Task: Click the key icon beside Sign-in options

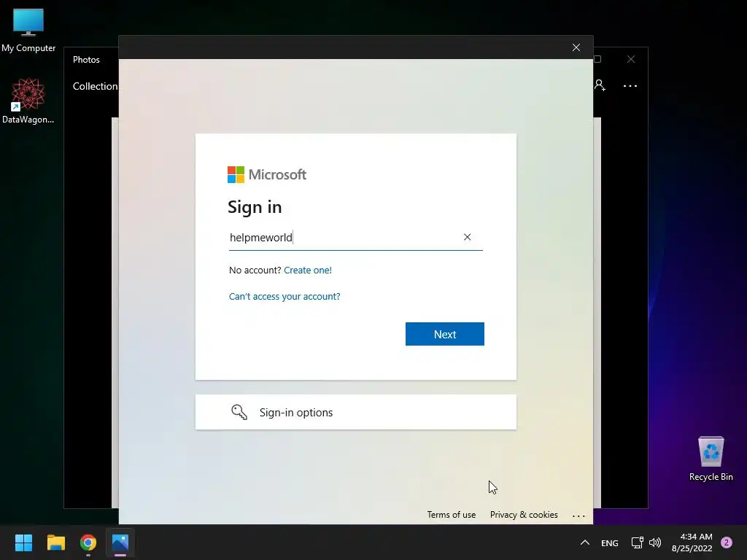Action: [x=239, y=412]
